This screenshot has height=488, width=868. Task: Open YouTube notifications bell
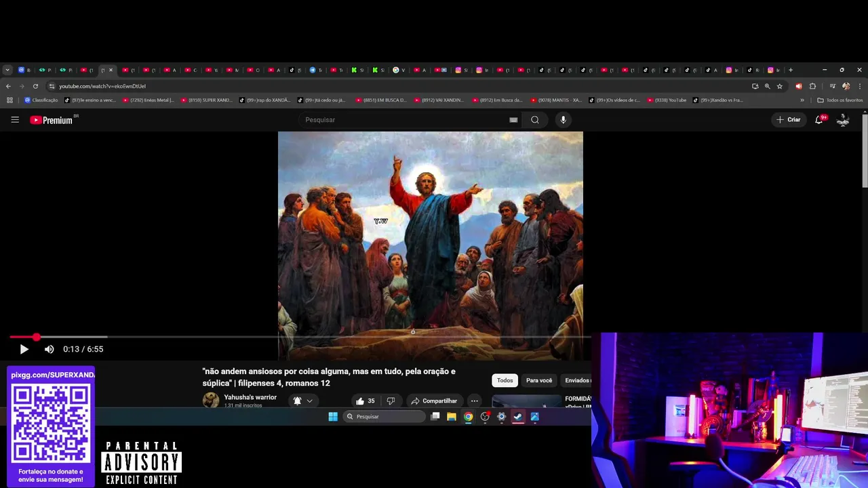819,120
